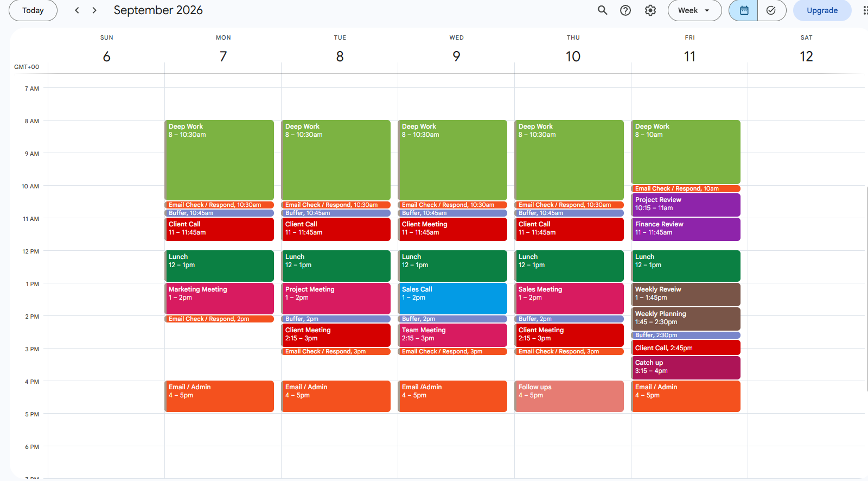Open Email Check / Respond at 10am
Screen dimensions: 868x481
pos(686,188)
